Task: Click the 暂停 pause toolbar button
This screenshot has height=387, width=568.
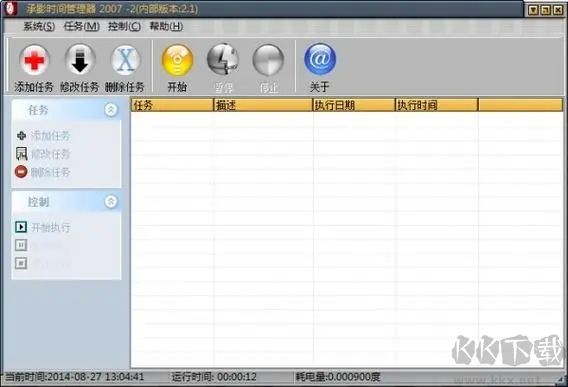Action: (x=223, y=68)
